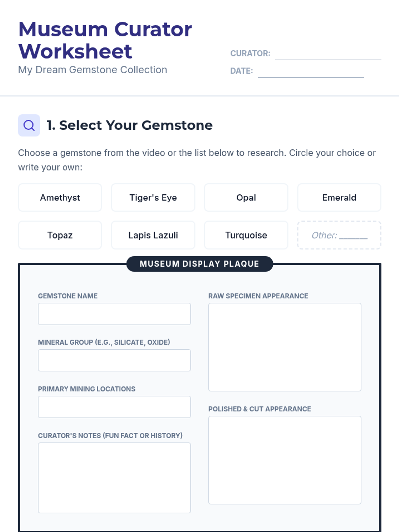The width and height of the screenshot is (399, 532).
Task: Click the Museum Curator Worksheet title
Action: coord(105,40)
